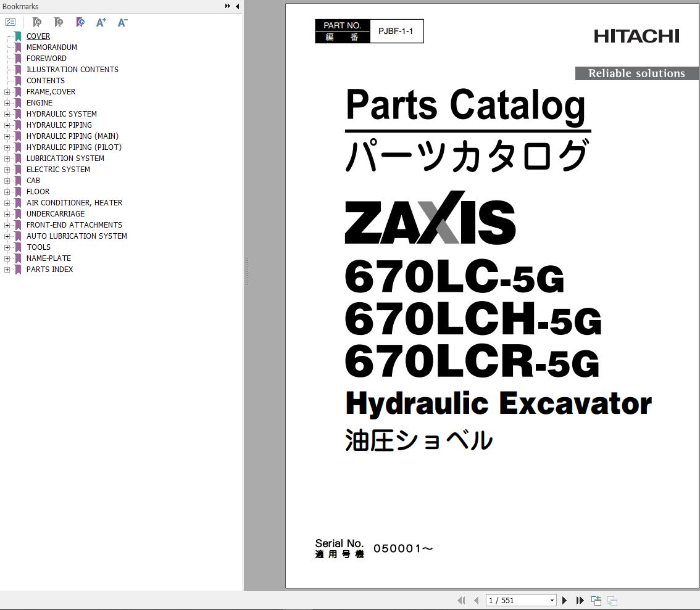The image size is (700, 610).
Task: Go to the previous page
Action: pyautogui.click(x=477, y=601)
